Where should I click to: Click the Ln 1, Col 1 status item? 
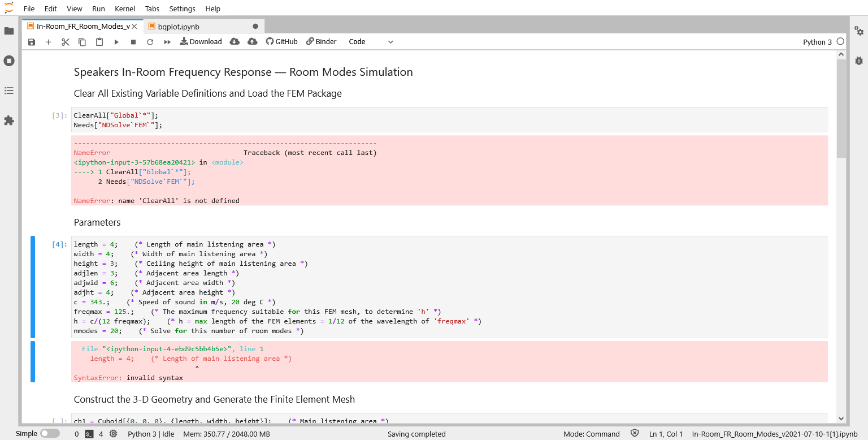tap(666, 434)
